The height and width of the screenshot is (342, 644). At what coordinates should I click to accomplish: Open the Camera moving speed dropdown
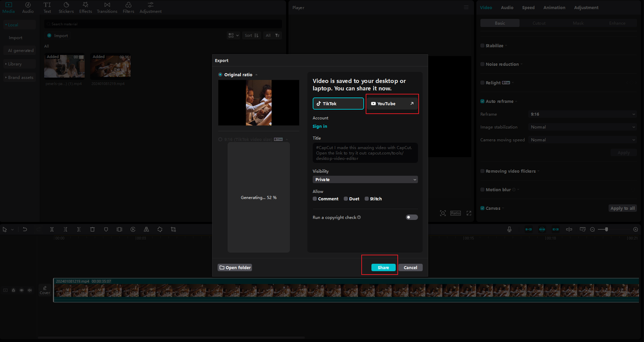(583, 140)
